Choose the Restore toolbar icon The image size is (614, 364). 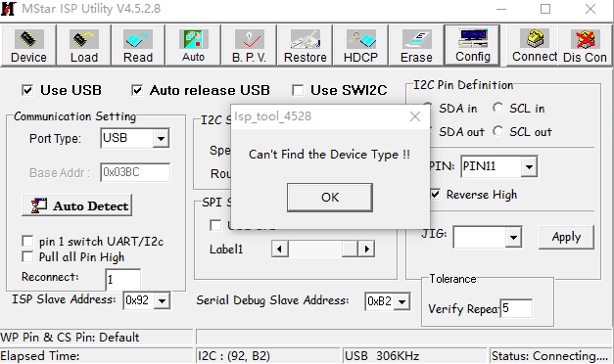pos(306,45)
